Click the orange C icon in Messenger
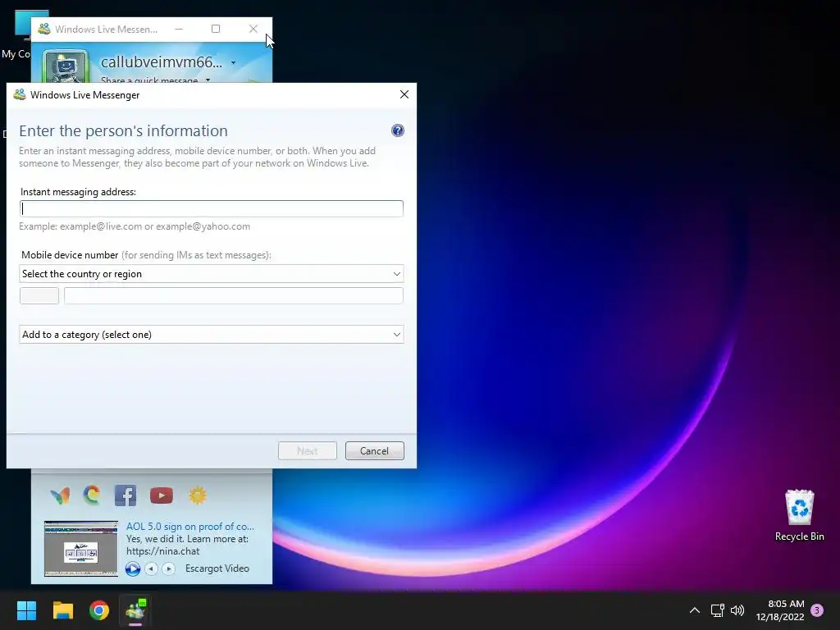The width and height of the screenshot is (840, 630). pos(92,495)
